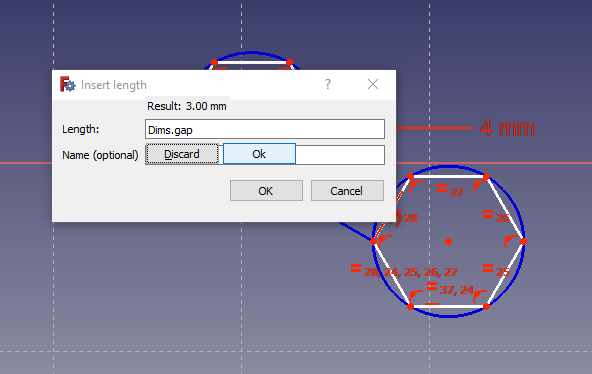Select the hexagon's top-right vertex point
This screenshot has width=592, height=374.
(486, 176)
